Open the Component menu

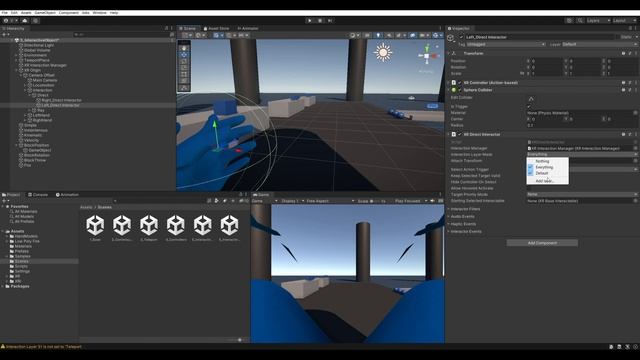[x=69, y=13]
